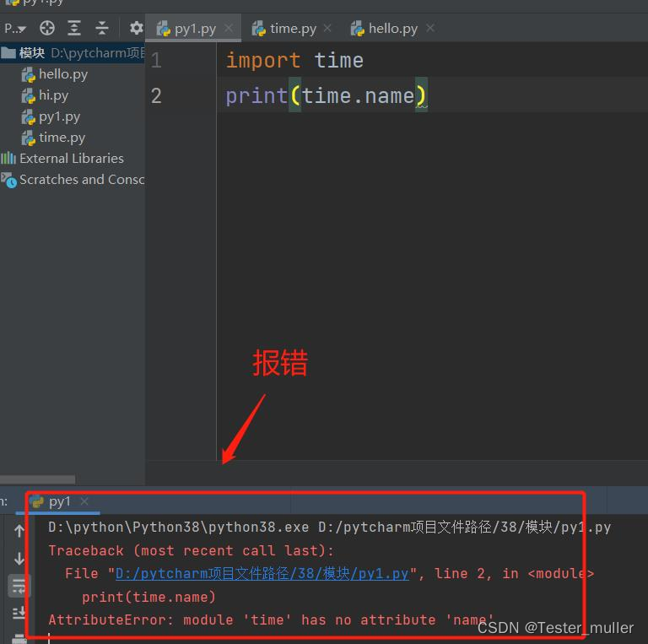
Task: Close the py1 run tab
Action: (84, 501)
